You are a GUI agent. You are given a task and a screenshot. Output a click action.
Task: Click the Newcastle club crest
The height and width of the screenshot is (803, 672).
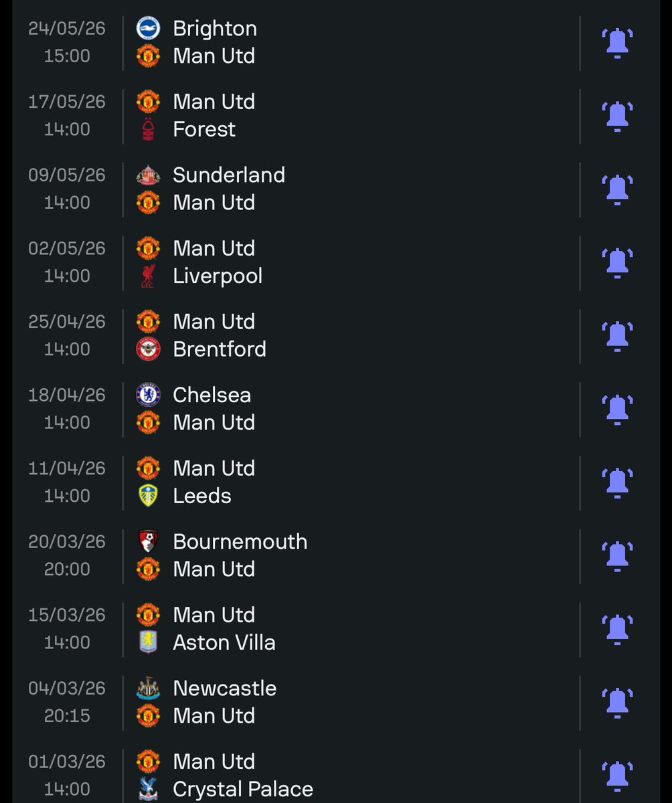tap(148, 688)
